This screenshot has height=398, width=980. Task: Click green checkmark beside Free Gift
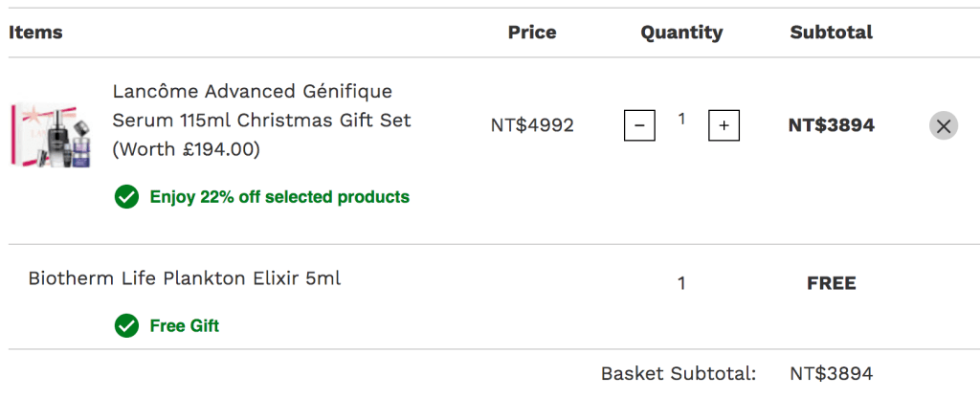click(126, 326)
